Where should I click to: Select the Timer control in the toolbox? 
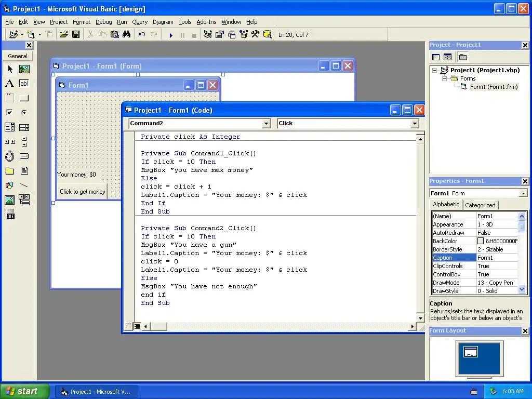click(x=10, y=156)
